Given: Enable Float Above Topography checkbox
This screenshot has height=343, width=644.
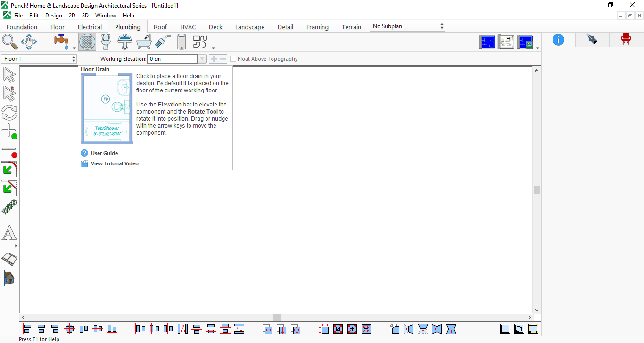Looking at the screenshot, I should [x=233, y=59].
